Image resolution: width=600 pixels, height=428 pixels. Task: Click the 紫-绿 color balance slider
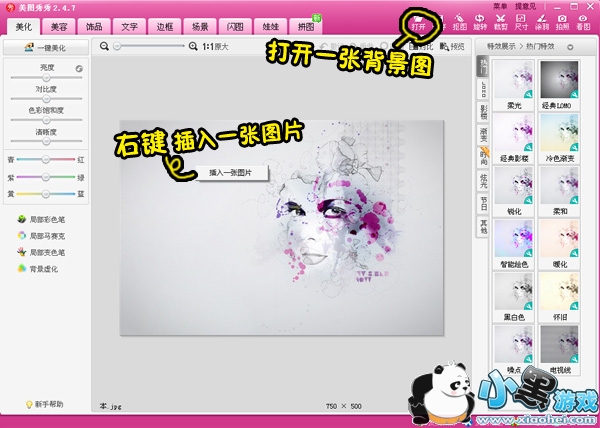[46, 177]
